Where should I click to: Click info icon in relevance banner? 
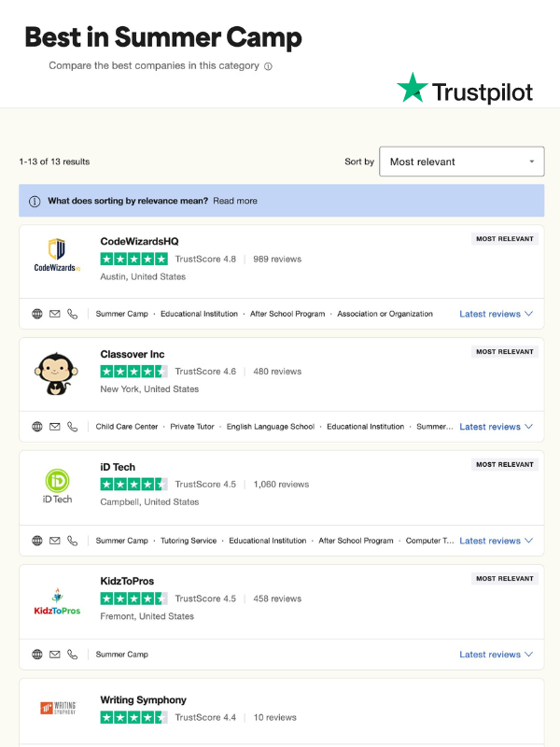[35, 201]
